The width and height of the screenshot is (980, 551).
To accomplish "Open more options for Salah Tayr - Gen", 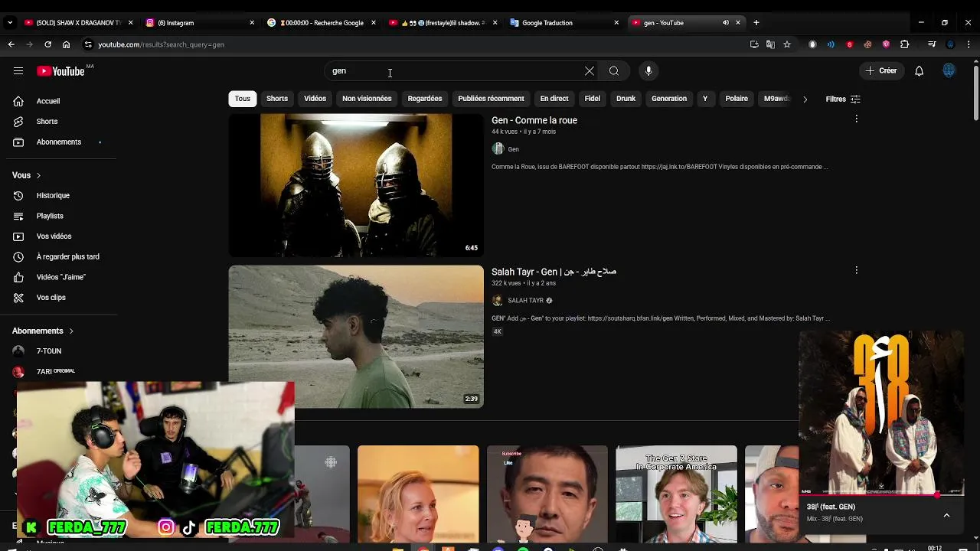I will pyautogui.click(x=856, y=270).
